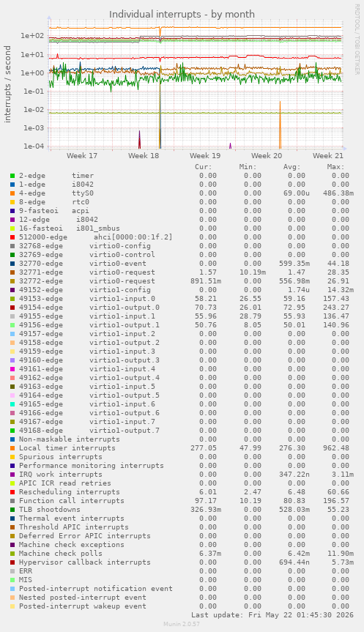364x632 pixels.
Task: Click the Hypervisor callback interrupts label
Action: coord(85,562)
